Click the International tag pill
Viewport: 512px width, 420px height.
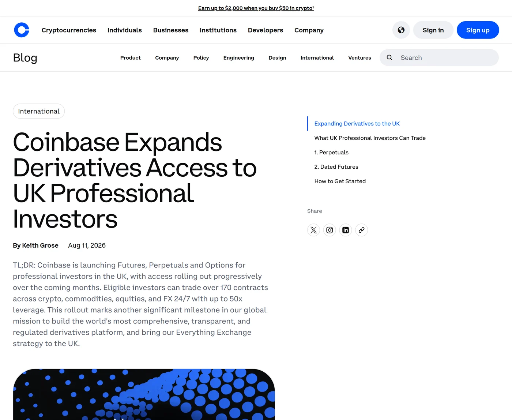click(39, 111)
